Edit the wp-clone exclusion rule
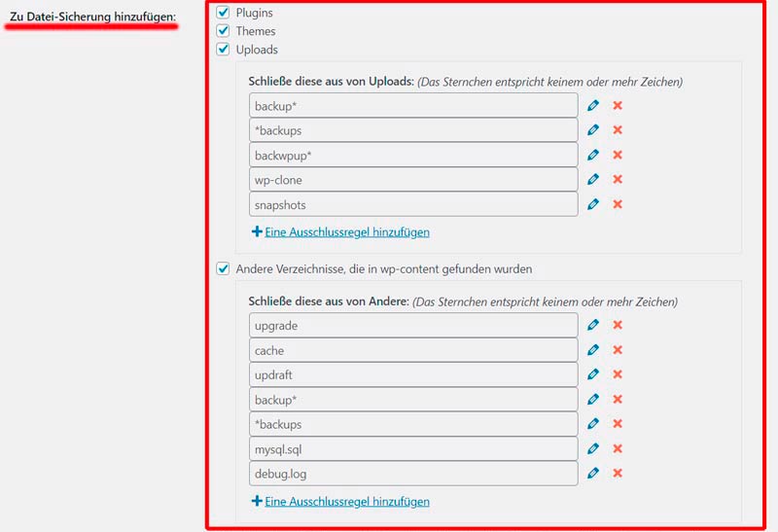Screen dimensions: 778x532 click(593, 179)
